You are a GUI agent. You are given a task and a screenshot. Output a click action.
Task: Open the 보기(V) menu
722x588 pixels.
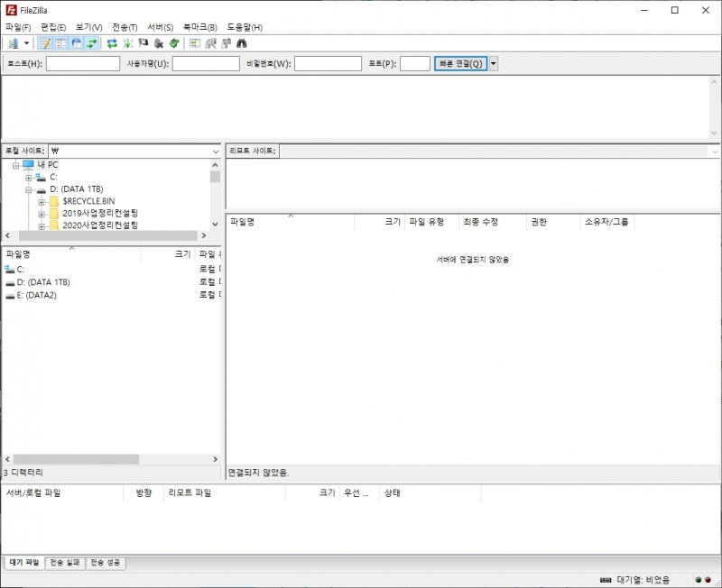(x=88, y=27)
